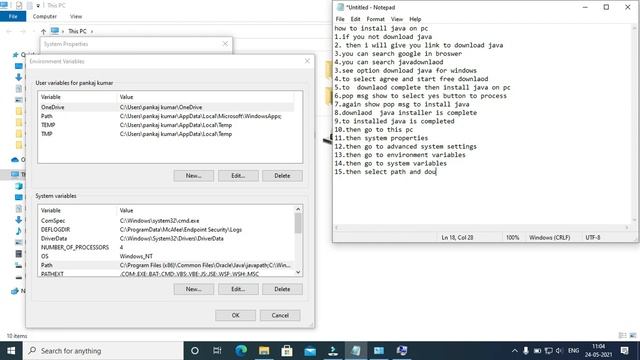
Task: Select the user Path variable row
Action: (x=166, y=116)
